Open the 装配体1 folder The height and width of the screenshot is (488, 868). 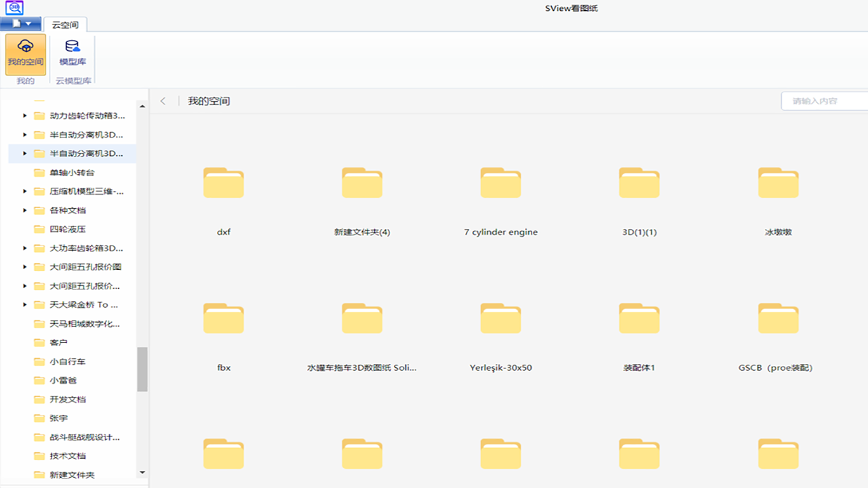click(x=639, y=318)
